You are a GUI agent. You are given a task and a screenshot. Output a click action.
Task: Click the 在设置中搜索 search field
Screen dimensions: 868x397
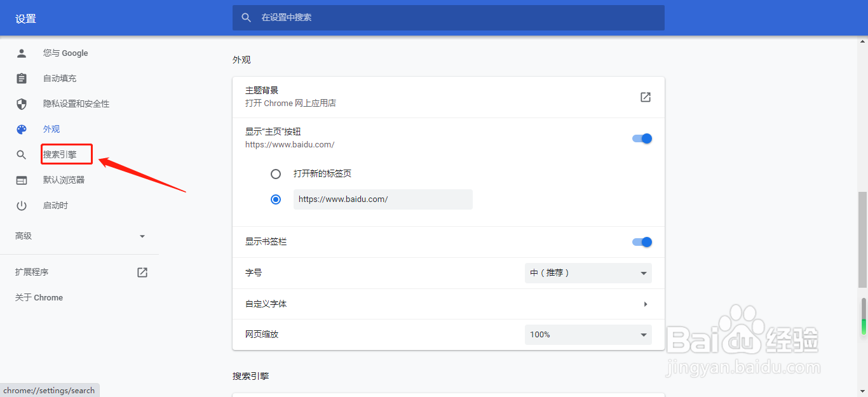point(448,18)
